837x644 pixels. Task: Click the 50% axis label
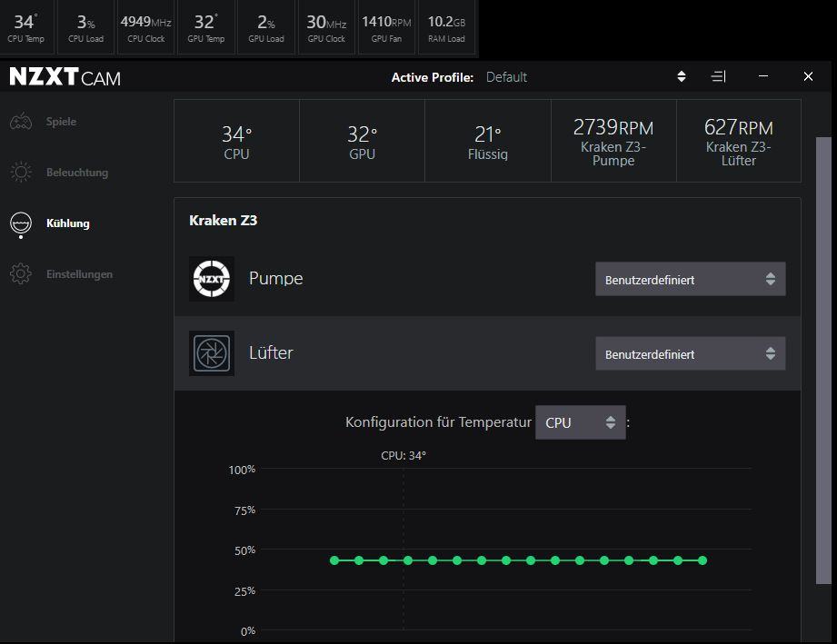click(x=245, y=550)
